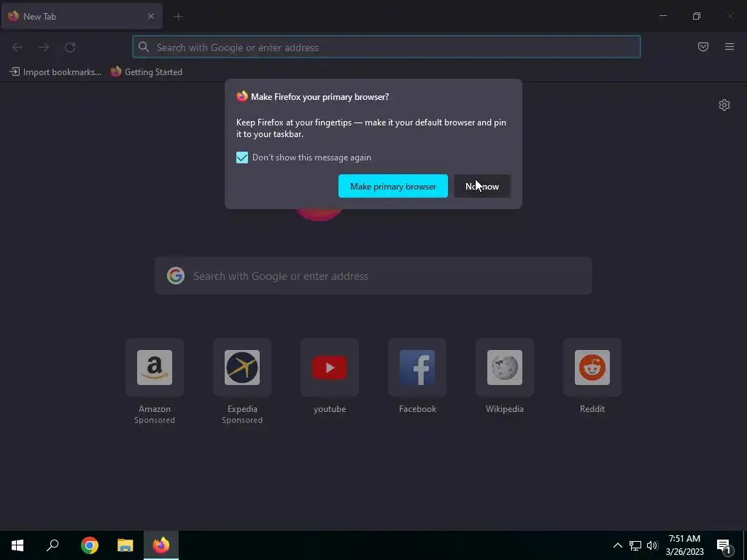
Task: Open a new tab with plus button
Action: [178, 17]
